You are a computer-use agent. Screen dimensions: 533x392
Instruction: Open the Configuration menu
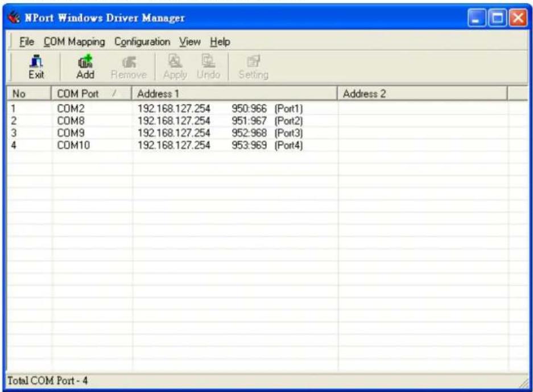[142, 42]
